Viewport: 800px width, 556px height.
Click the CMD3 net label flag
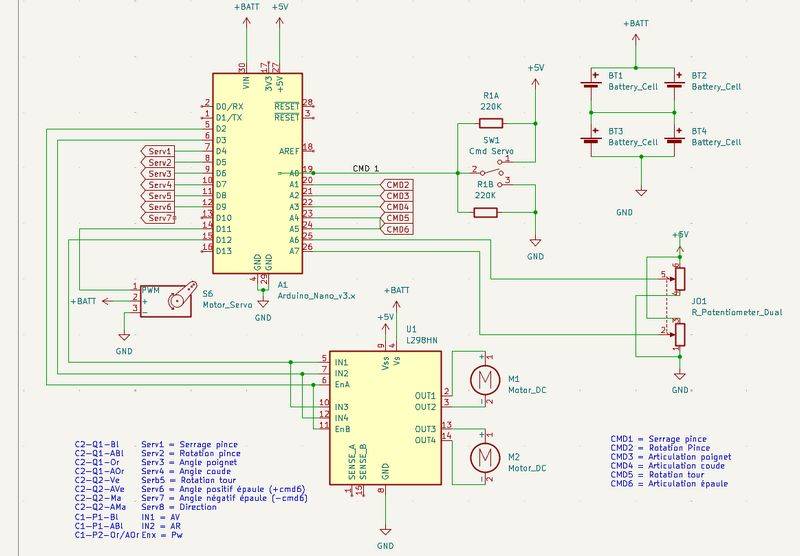(396, 196)
